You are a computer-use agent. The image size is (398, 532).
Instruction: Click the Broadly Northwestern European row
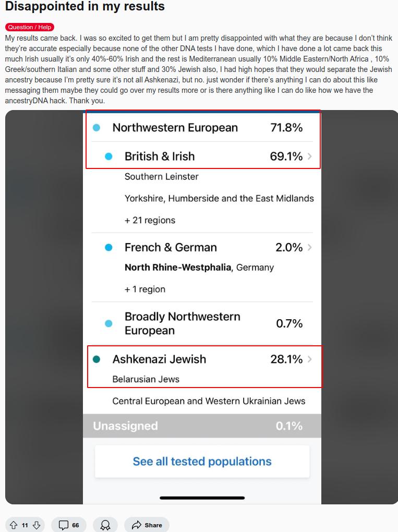[x=202, y=324]
